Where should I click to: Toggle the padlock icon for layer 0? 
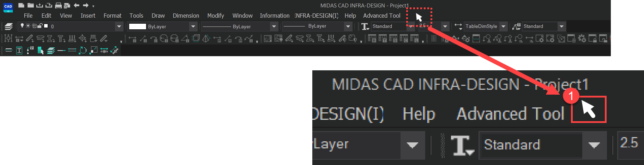(40, 25)
